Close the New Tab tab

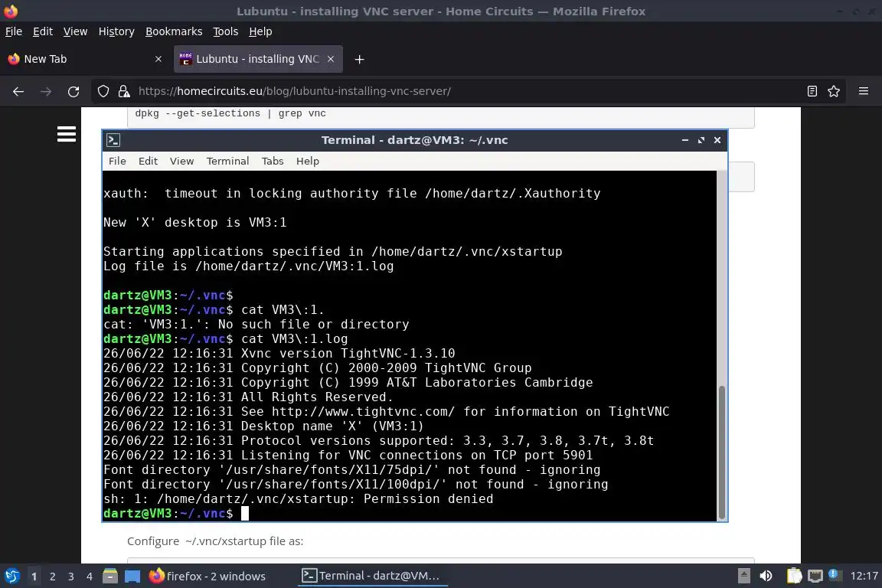[158, 59]
